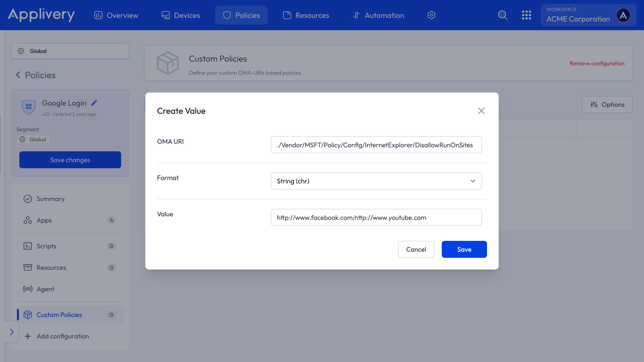
Task: Go back using the Policies chevron
Action: (18, 75)
